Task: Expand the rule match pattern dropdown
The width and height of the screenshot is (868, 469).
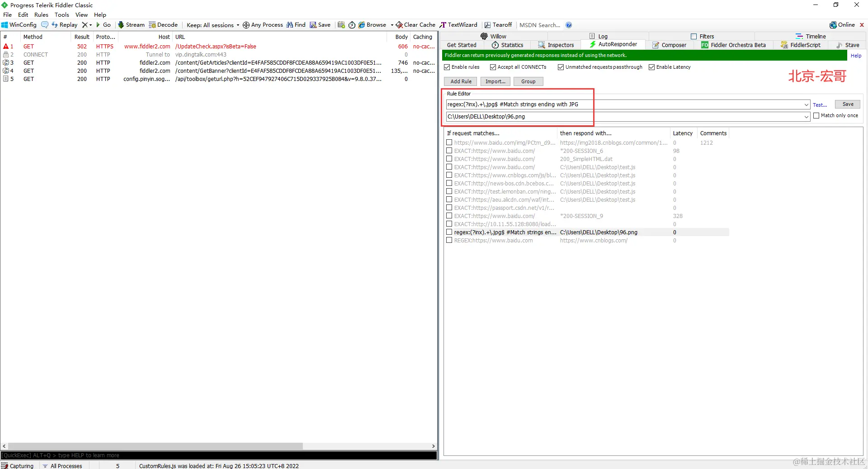Action: (806, 104)
